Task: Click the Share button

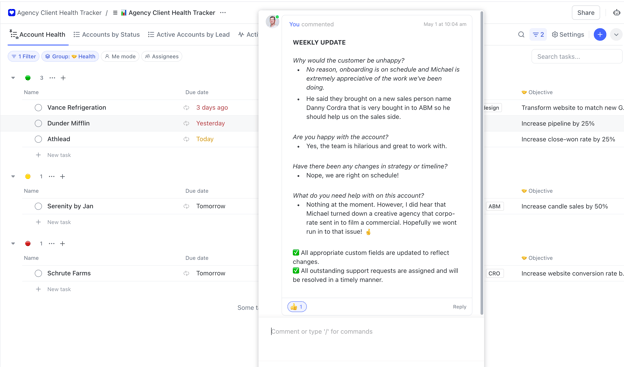Action: (x=585, y=13)
